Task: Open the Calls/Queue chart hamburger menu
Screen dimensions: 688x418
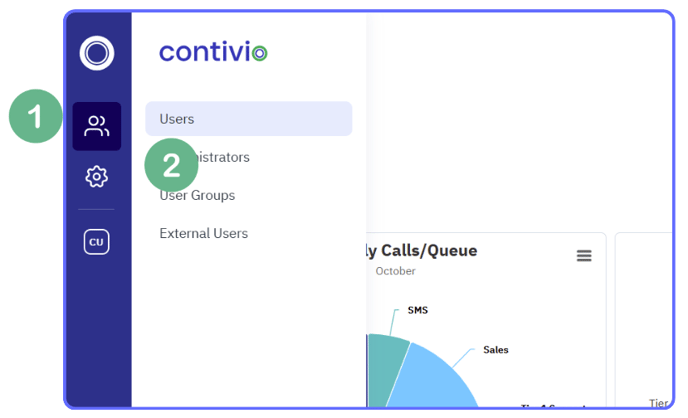Action: (584, 256)
